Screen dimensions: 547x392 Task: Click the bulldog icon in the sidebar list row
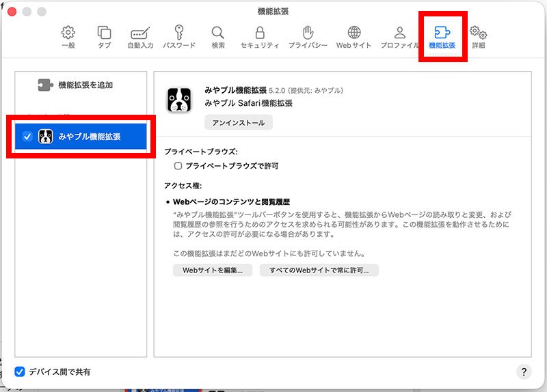pos(45,136)
